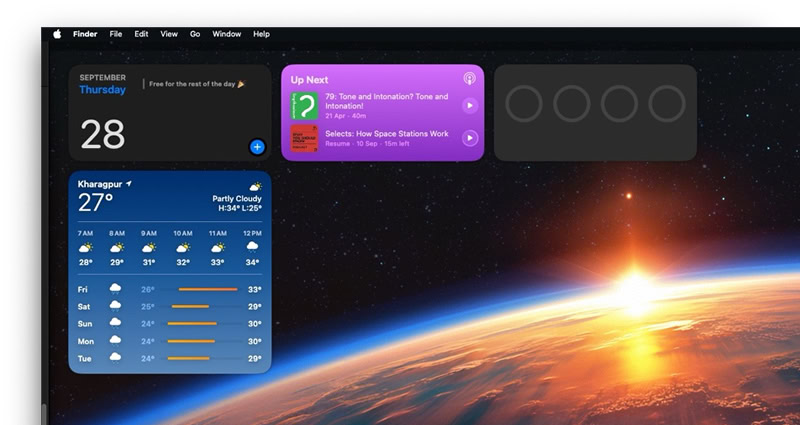Image resolution: width=800 pixels, height=425 pixels.
Task: Click Saturday's rain cloud icon
Action: coord(115,306)
